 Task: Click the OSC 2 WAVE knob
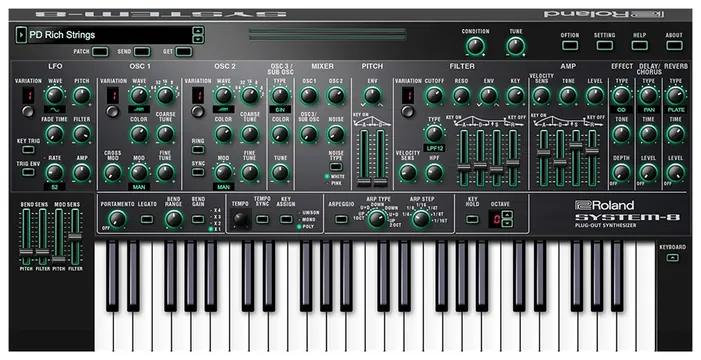[224, 95]
